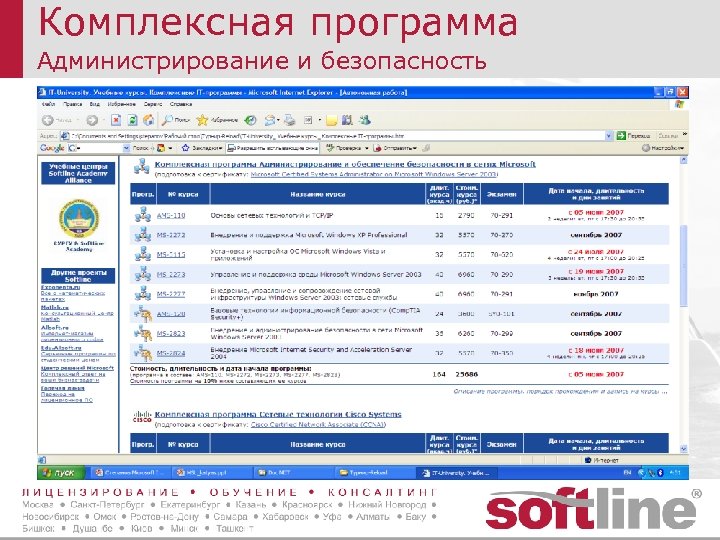Open Favorites via the star icon
720x540 pixels.
202,120
